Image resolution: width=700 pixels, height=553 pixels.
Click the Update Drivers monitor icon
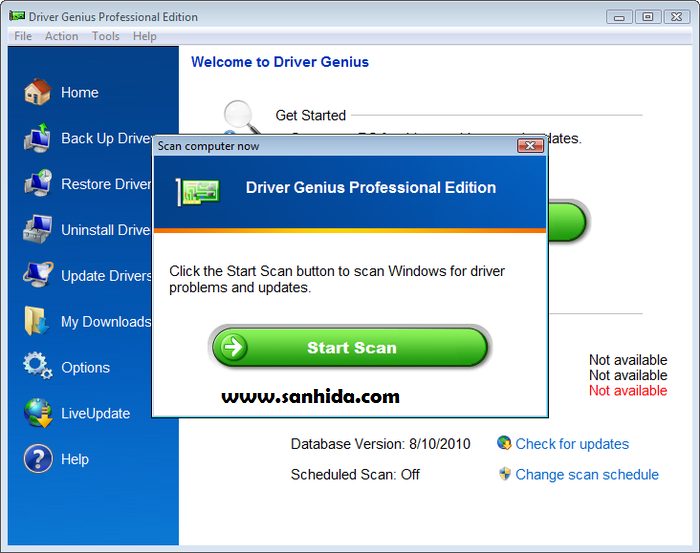[38, 275]
